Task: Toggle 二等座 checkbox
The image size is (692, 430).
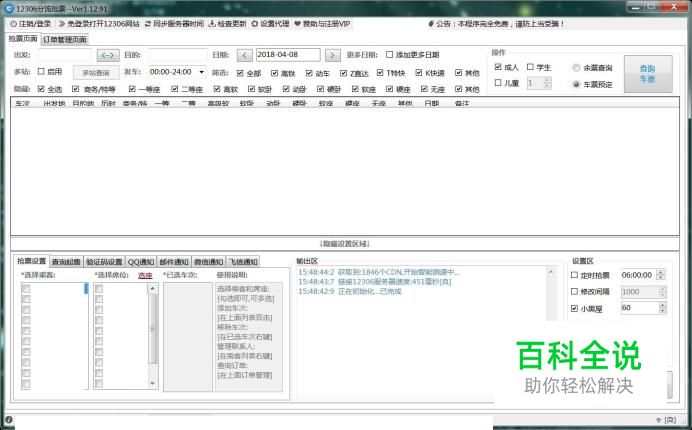Action: coord(175,89)
